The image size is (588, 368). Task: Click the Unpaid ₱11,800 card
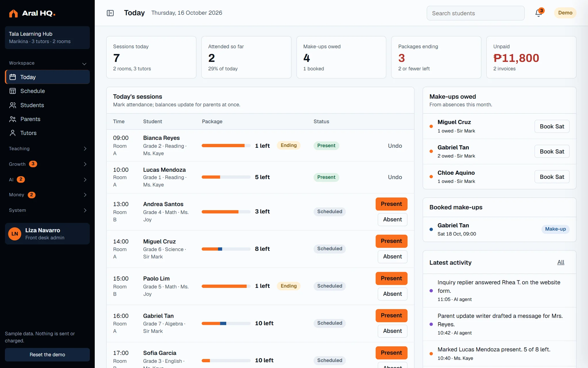tap(531, 57)
